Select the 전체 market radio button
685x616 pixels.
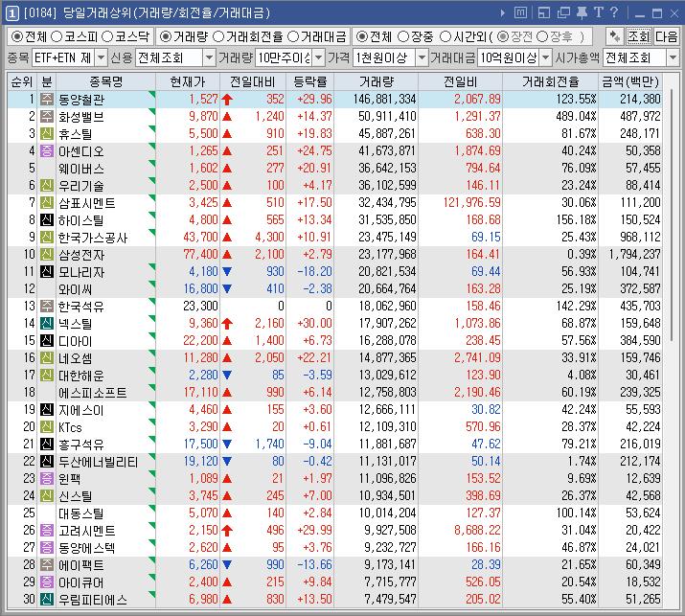pos(16,36)
